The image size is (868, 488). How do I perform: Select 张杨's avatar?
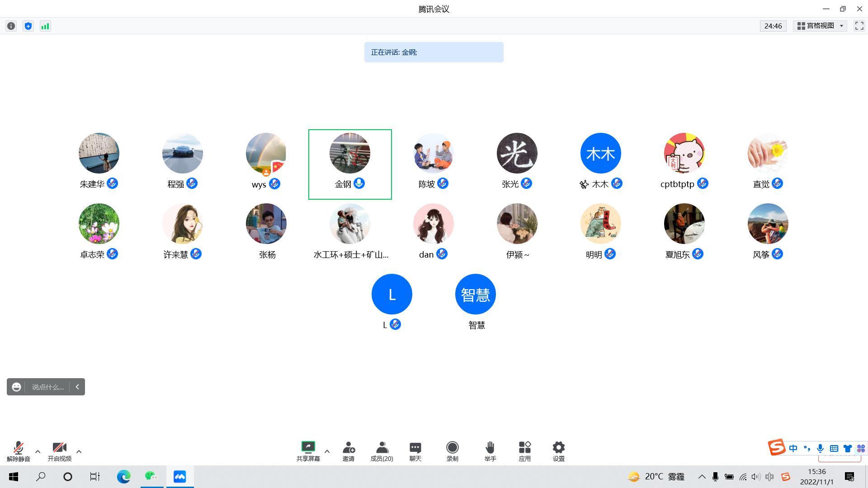tap(266, 224)
